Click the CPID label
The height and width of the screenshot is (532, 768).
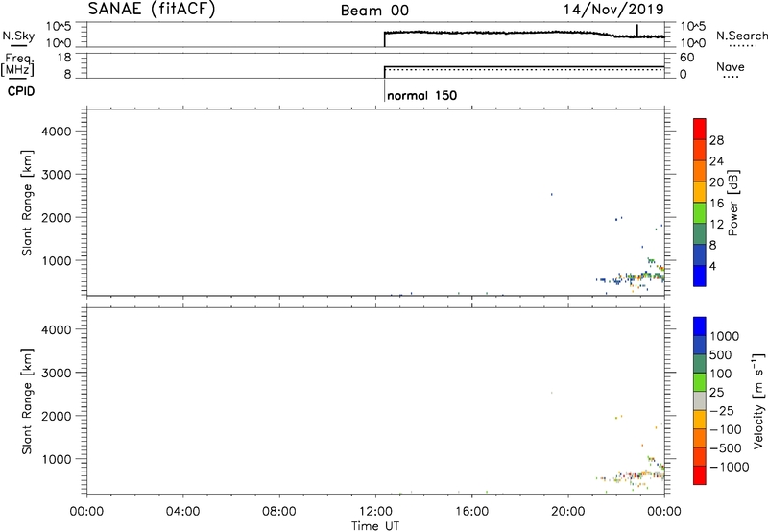point(21,91)
